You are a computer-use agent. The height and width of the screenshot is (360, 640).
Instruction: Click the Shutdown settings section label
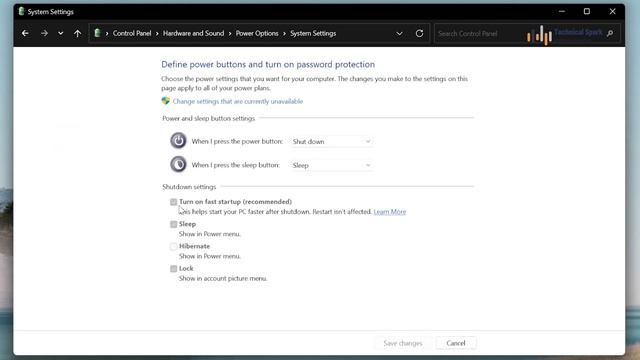(189, 187)
